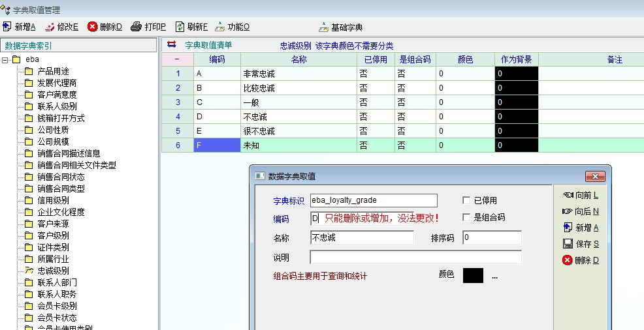Collapse grid using minus header cell

click(x=177, y=59)
